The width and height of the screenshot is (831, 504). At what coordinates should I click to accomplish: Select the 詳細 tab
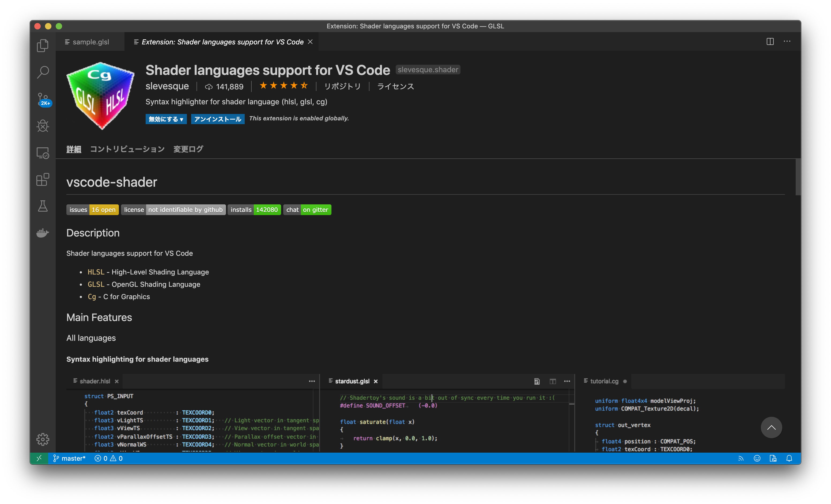[x=74, y=149]
